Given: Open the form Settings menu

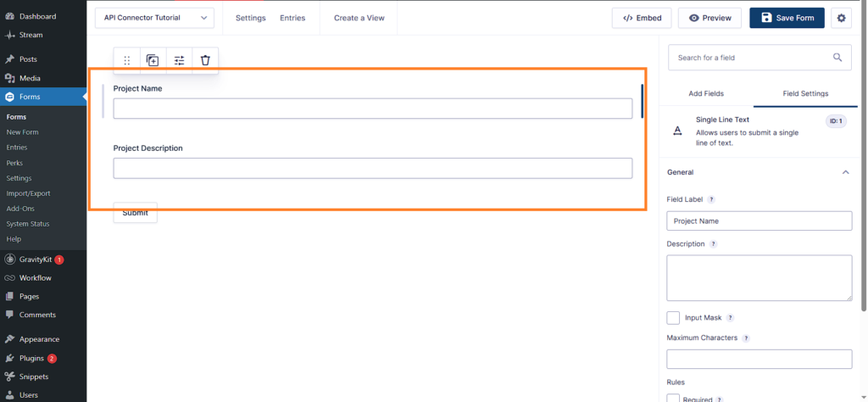Looking at the screenshot, I should [250, 18].
